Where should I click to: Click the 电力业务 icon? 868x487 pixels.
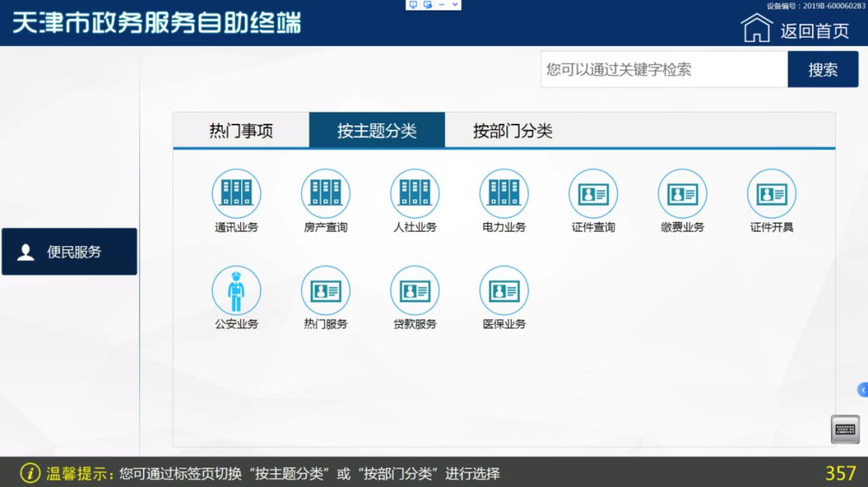click(x=504, y=194)
